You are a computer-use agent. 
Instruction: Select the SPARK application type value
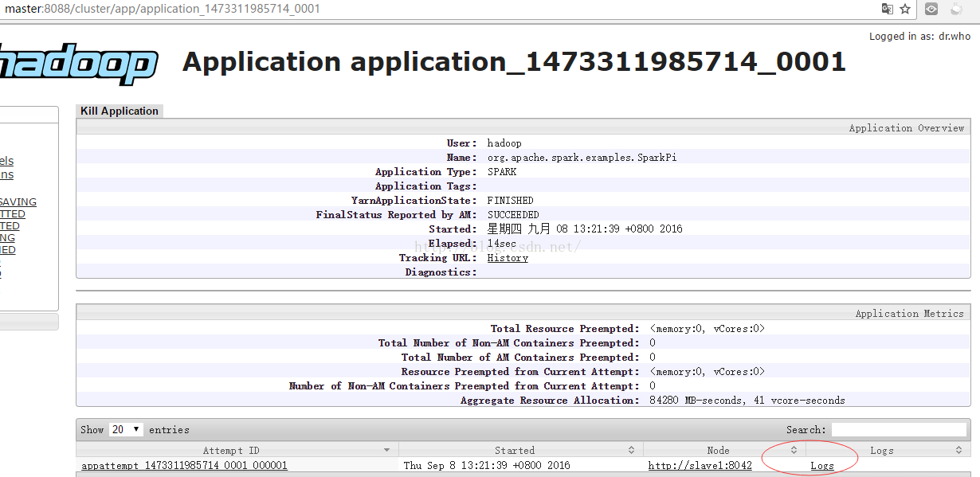point(502,172)
